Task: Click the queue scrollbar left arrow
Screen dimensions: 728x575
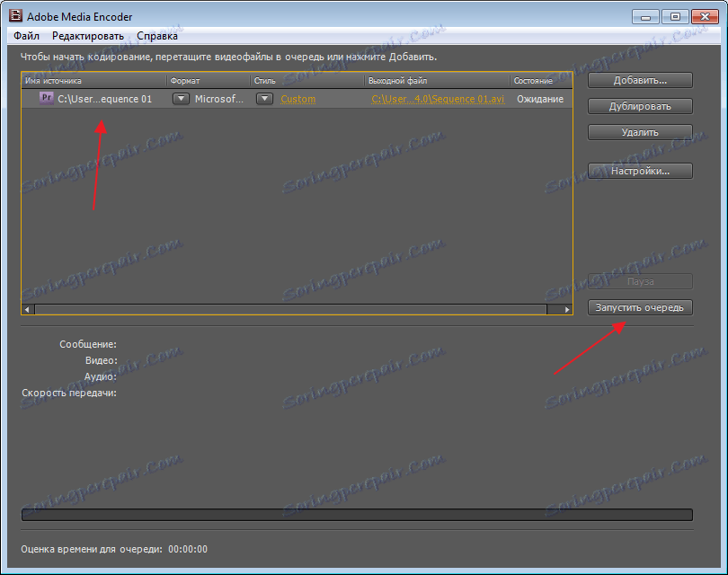Action: (27, 310)
